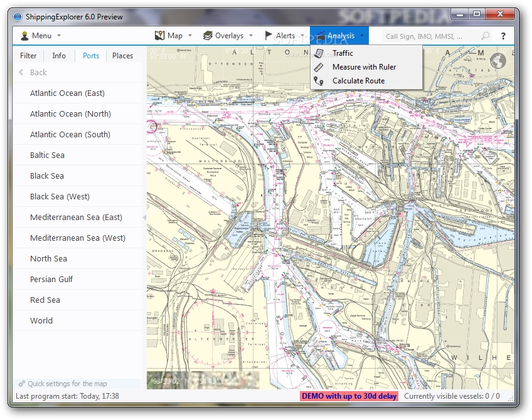
Task: Select Atlantic Ocean (North)
Action: pyautogui.click(x=78, y=114)
